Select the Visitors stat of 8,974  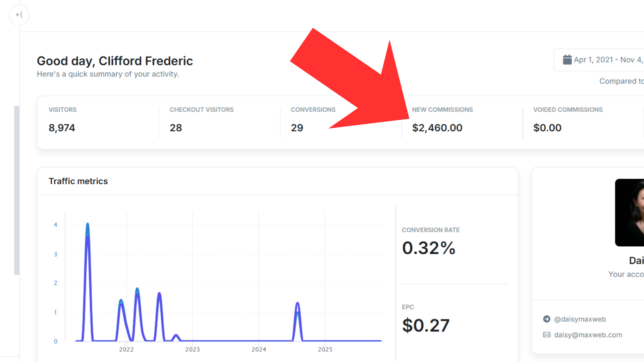coord(62,128)
